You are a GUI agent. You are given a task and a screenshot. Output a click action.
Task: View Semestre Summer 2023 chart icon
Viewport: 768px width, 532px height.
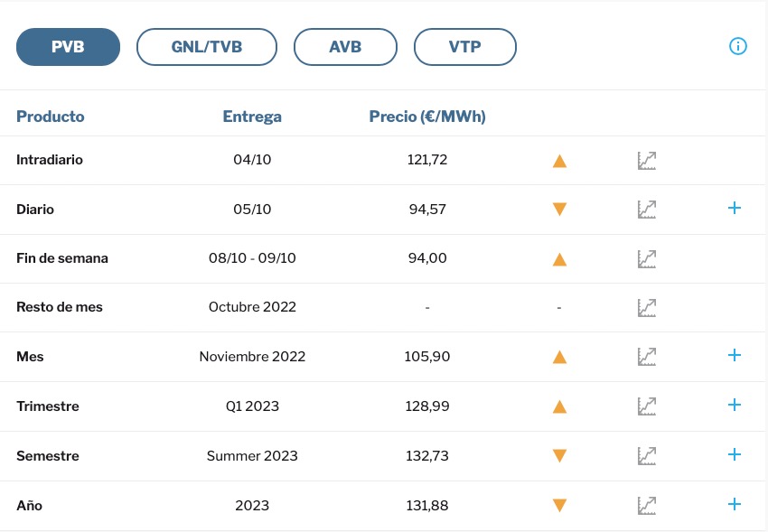pos(646,456)
